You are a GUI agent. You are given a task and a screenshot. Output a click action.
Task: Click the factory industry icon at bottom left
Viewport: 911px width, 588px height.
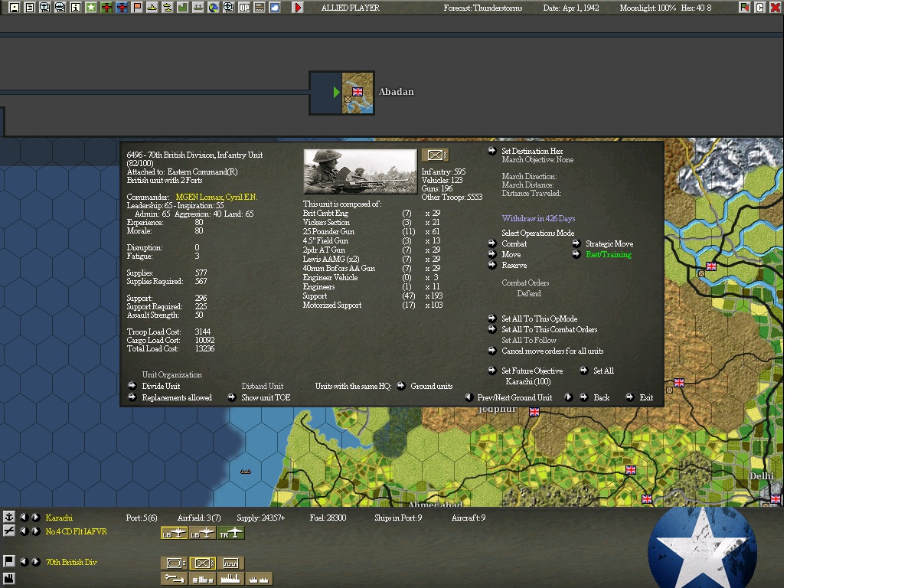(x=8, y=578)
